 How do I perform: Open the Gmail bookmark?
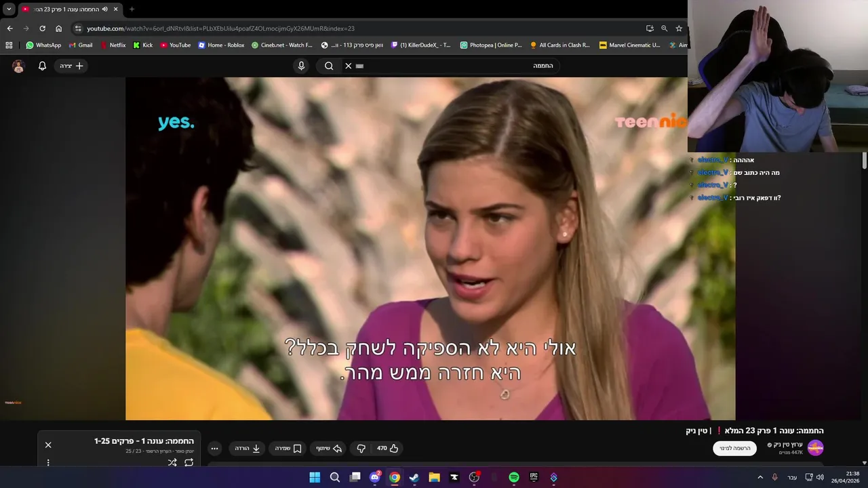(x=81, y=45)
